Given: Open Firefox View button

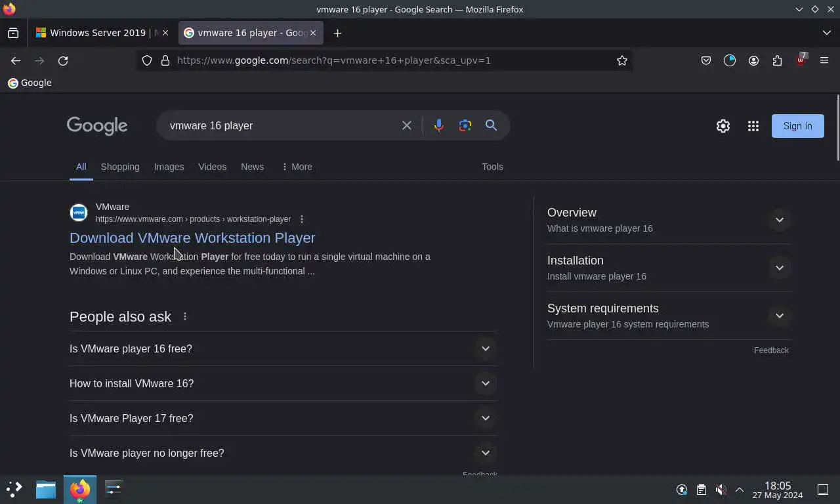Looking at the screenshot, I should pyautogui.click(x=13, y=33).
